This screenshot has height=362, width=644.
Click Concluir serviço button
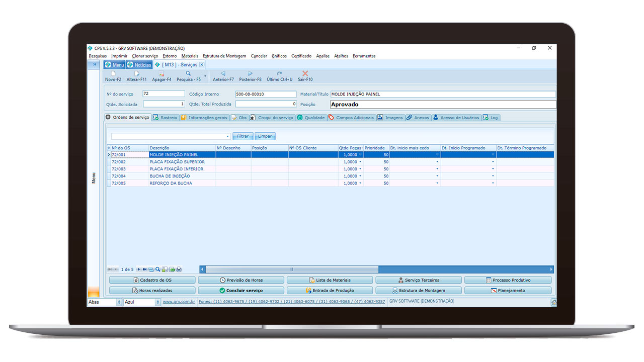pos(241,291)
